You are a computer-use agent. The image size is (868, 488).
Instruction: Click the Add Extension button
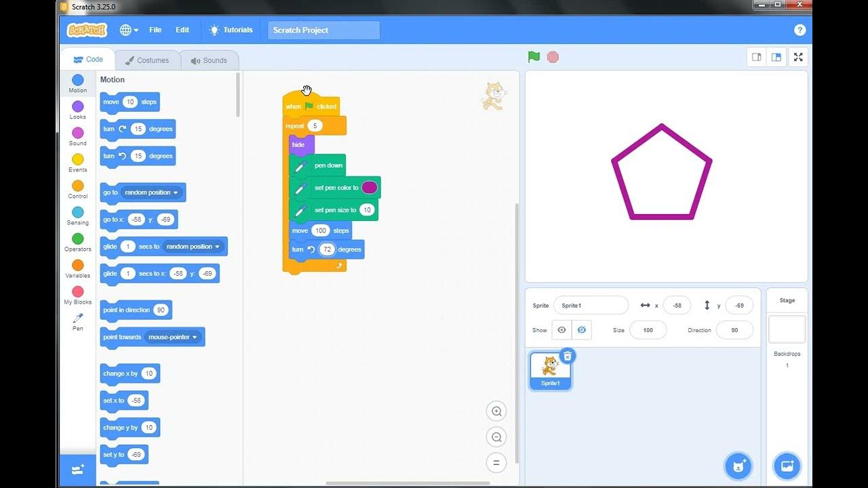point(78,470)
